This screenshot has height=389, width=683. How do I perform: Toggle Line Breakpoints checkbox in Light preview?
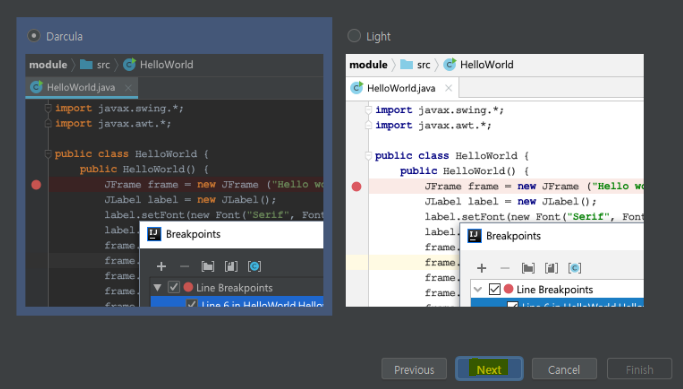coord(494,289)
